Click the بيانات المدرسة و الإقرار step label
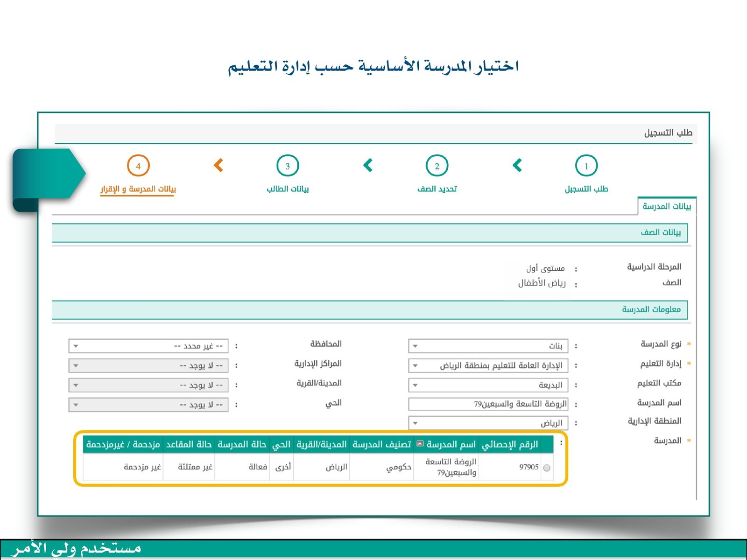This screenshot has width=747, height=560. pos(138,189)
